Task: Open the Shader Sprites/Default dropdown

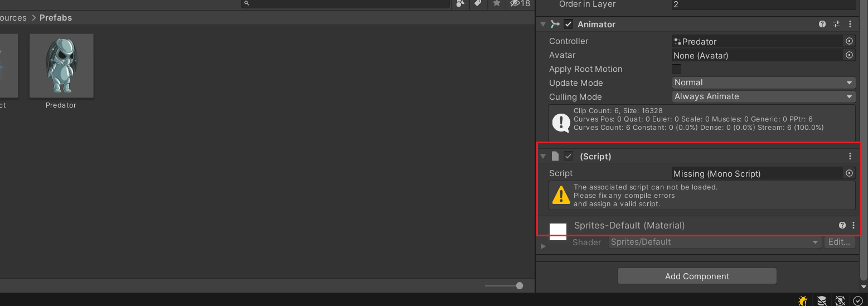Action: point(715,242)
